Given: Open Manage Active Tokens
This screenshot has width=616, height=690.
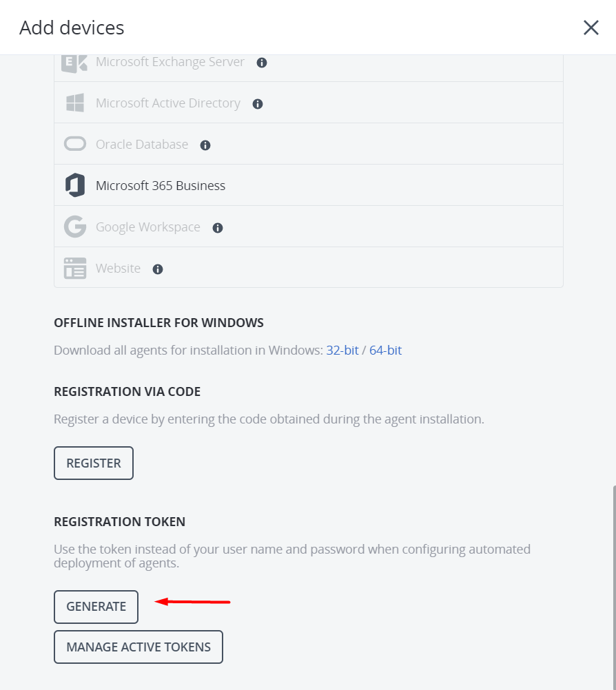Looking at the screenshot, I should pos(138,647).
